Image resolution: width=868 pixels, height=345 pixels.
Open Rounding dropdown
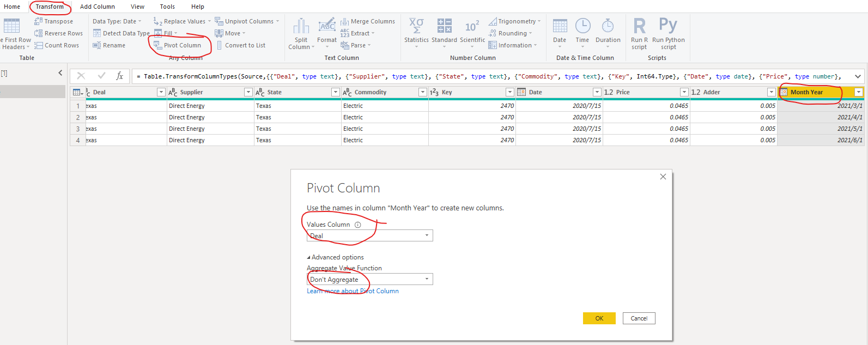[511, 33]
